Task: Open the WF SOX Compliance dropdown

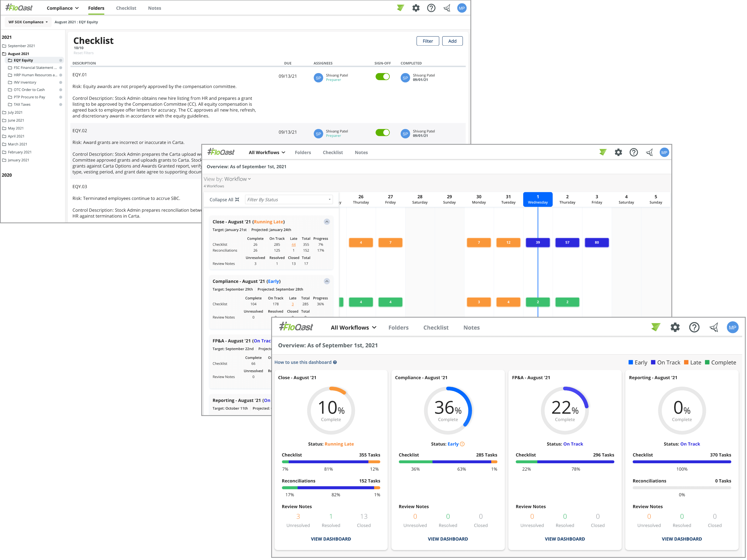Action: (x=28, y=22)
